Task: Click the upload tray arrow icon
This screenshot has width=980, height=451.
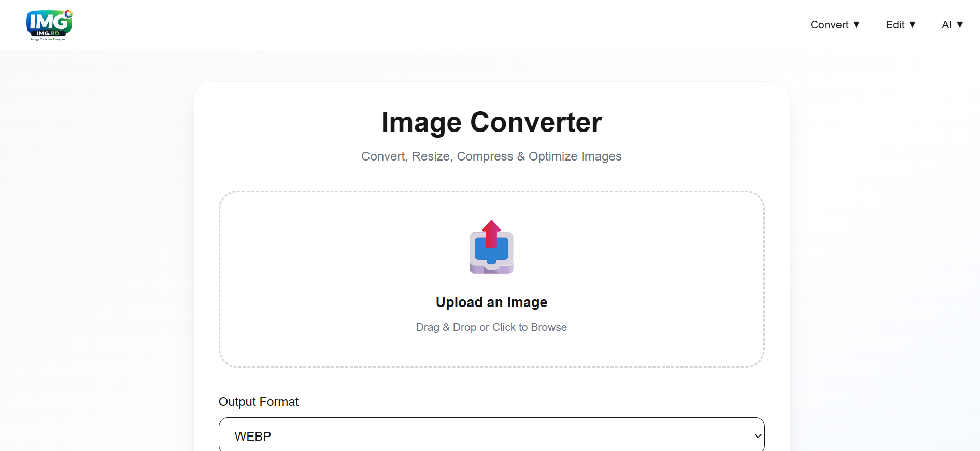Action: 491,247
